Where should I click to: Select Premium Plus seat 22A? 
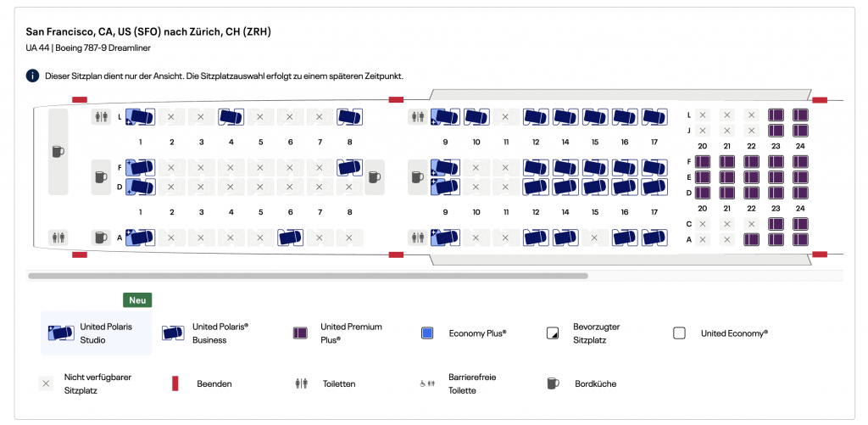[751, 239]
